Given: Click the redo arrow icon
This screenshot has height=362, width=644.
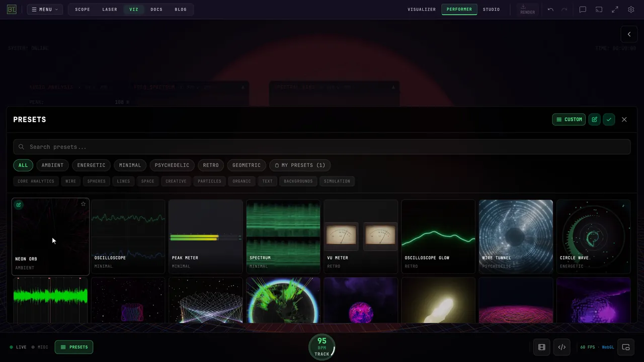Looking at the screenshot, I should 565,10.
